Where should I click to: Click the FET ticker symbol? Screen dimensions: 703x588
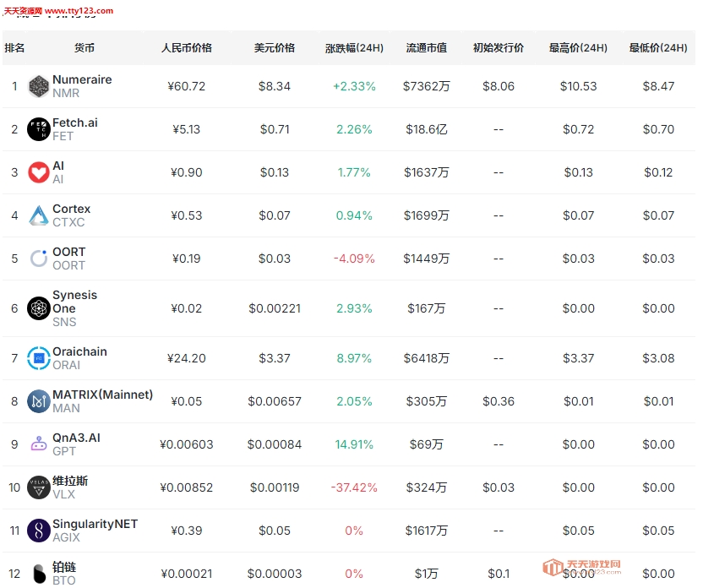pyautogui.click(x=63, y=136)
